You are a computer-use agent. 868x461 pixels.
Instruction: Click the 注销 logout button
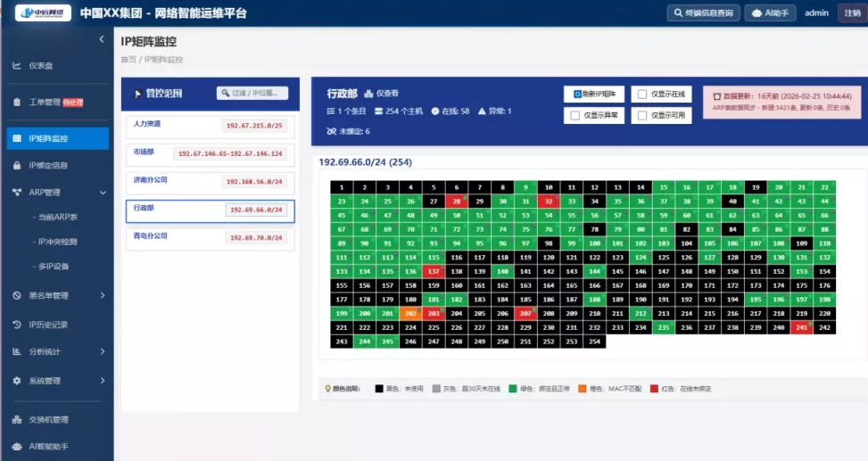point(850,13)
